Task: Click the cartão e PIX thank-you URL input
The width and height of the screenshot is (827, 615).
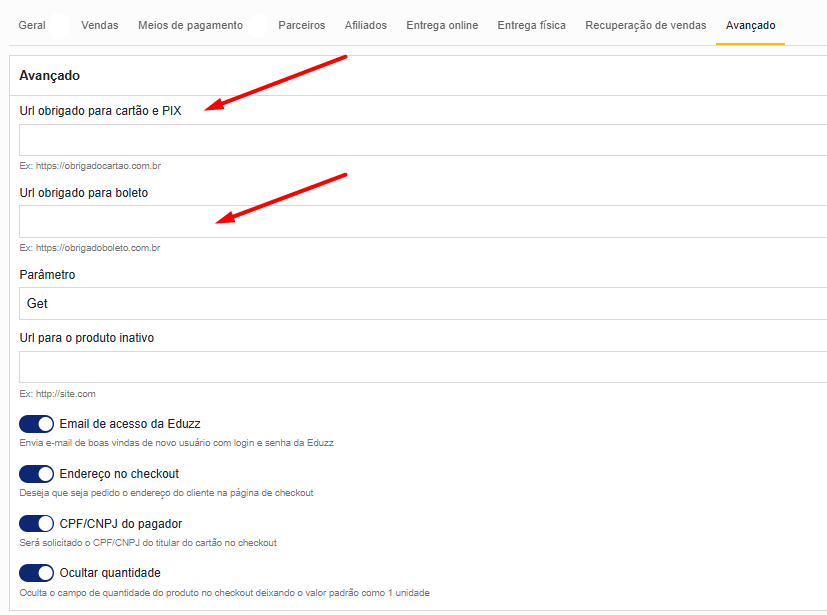Action: click(x=420, y=140)
